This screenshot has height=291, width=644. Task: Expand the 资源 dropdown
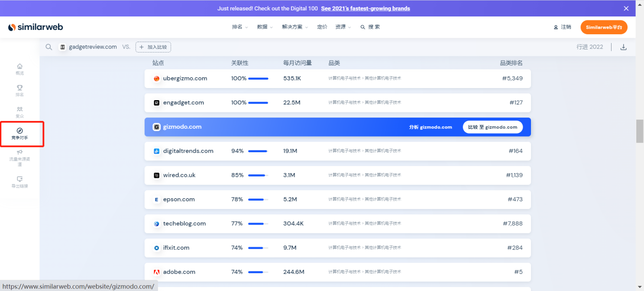[343, 27]
